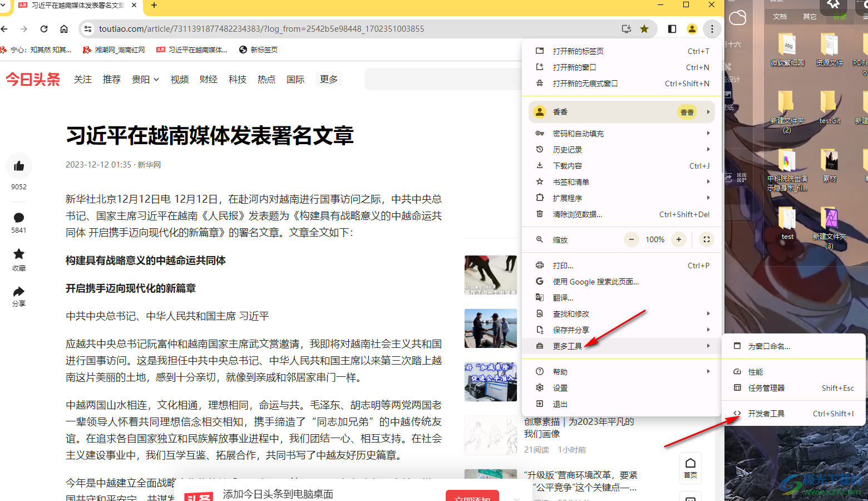Image resolution: width=868 pixels, height=501 pixels.
Task: Click 首页 home button at page bottom
Action: [691, 468]
